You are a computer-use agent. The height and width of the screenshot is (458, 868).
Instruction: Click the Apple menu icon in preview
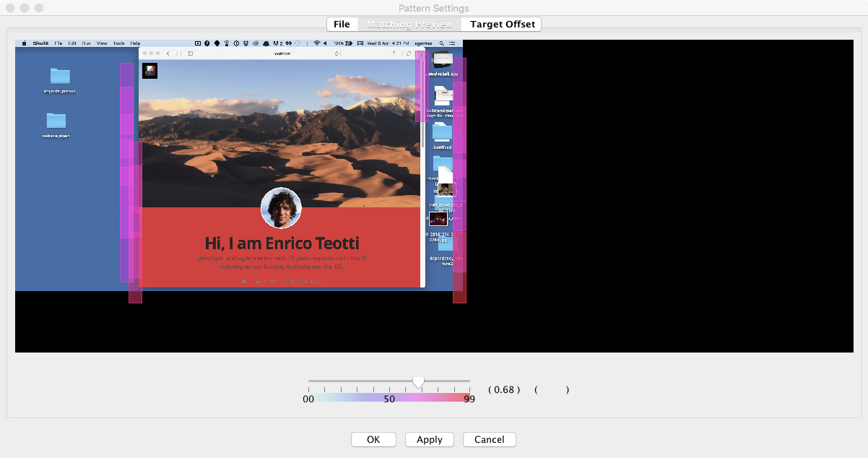pos(23,43)
